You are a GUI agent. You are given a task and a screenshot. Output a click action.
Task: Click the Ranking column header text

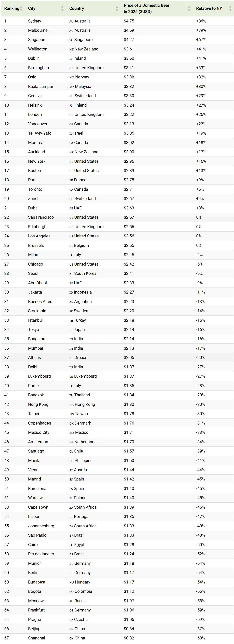point(12,9)
